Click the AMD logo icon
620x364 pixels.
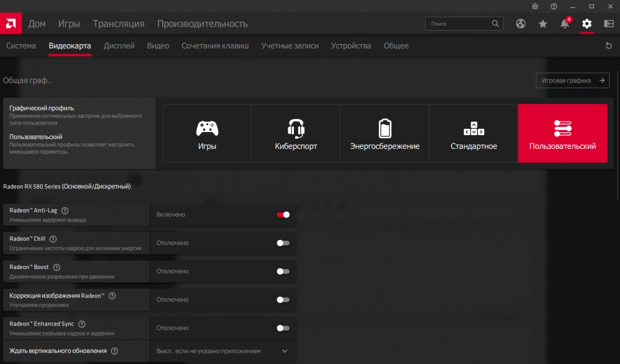point(11,24)
